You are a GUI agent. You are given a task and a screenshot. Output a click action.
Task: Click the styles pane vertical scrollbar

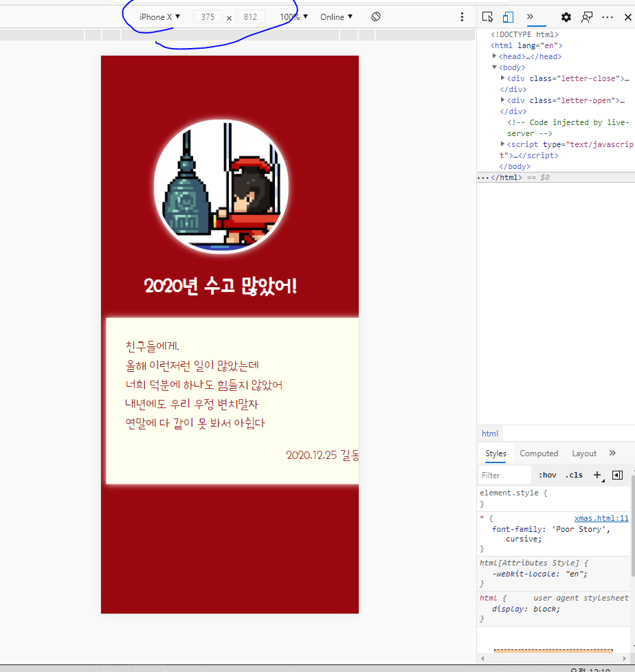click(632, 526)
